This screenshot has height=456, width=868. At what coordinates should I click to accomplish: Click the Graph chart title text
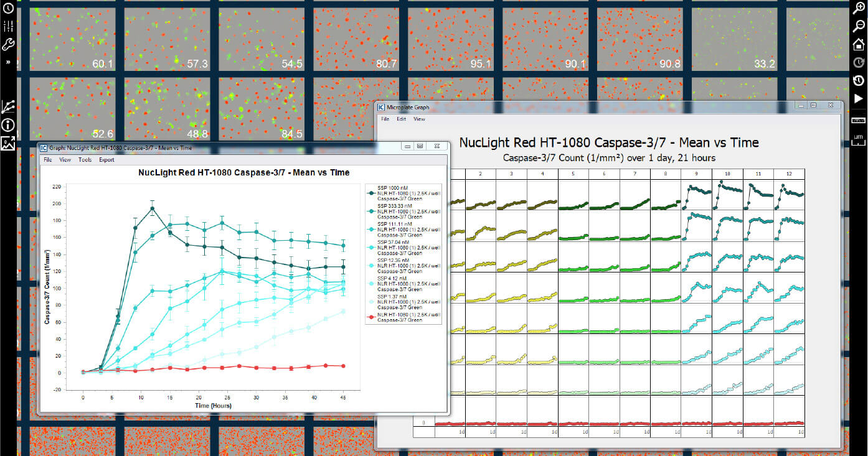(244, 173)
